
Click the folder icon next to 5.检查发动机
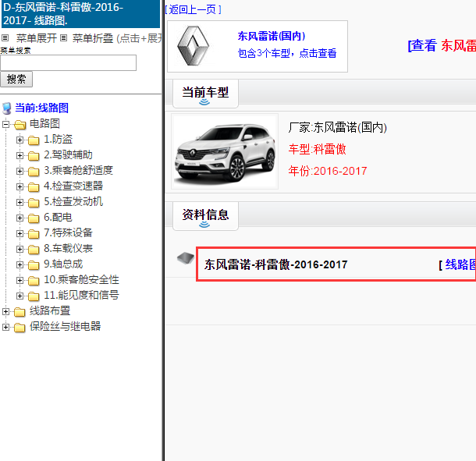(34, 203)
